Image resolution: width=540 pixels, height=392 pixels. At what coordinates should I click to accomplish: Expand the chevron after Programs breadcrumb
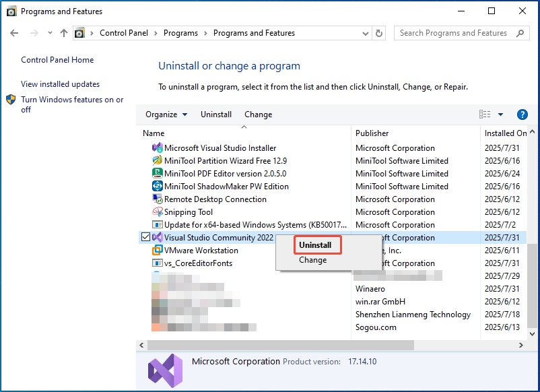point(205,33)
